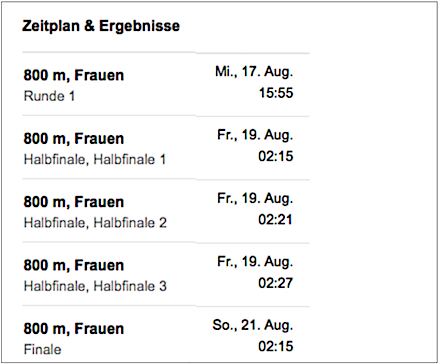Viewport: 440px width, 364px height.
Task: Open 800 m Frauen title above Halbfinale 3
Action: coord(74,265)
